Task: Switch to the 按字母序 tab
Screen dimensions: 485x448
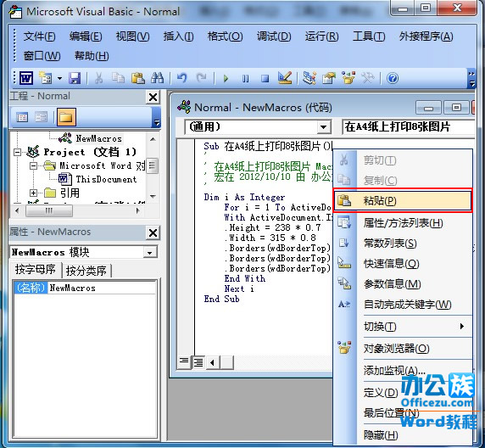Action: click(x=36, y=269)
